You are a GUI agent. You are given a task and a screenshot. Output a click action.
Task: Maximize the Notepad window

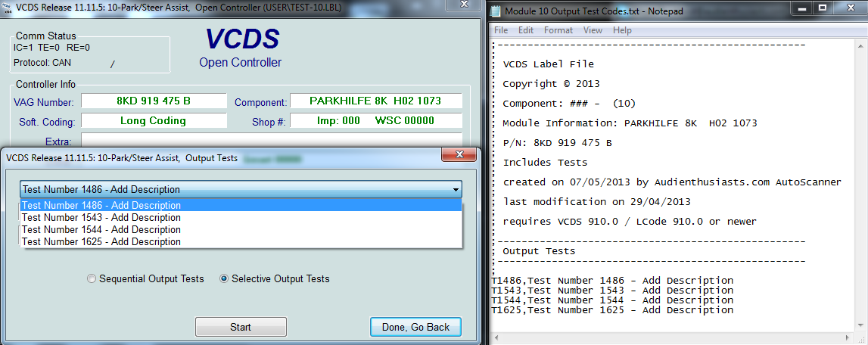click(821, 8)
